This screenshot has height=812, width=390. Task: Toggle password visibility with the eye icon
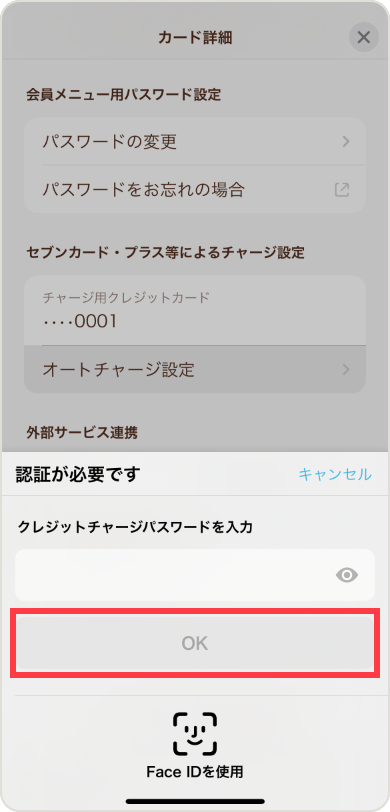(x=346, y=575)
